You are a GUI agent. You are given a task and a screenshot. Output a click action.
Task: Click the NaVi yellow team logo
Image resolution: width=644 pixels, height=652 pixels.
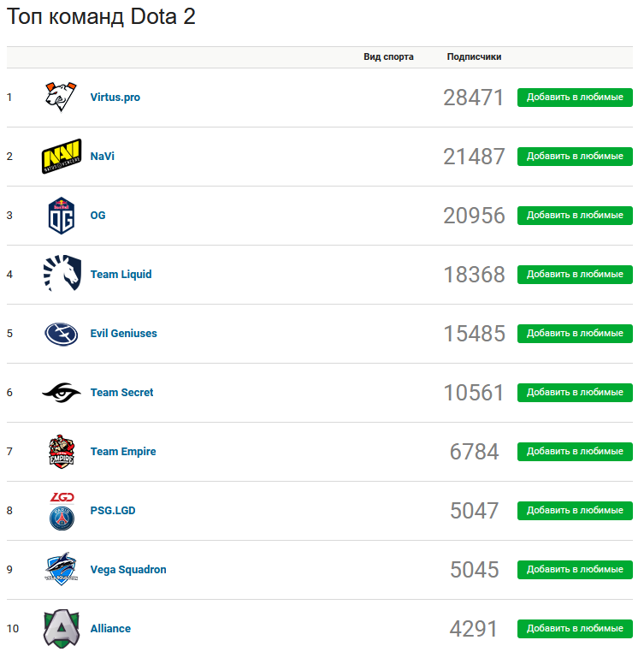pyautogui.click(x=62, y=157)
